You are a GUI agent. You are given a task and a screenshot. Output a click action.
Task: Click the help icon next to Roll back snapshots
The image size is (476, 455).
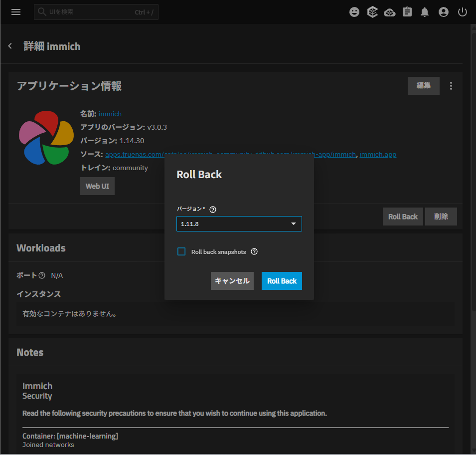(254, 251)
